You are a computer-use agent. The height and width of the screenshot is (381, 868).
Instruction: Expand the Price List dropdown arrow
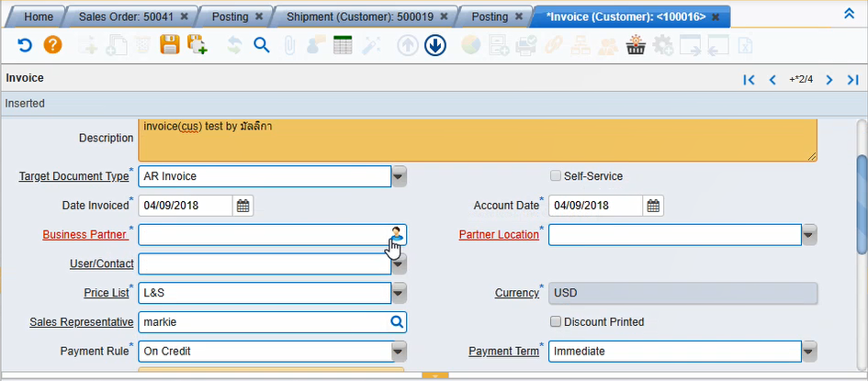point(400,293)
